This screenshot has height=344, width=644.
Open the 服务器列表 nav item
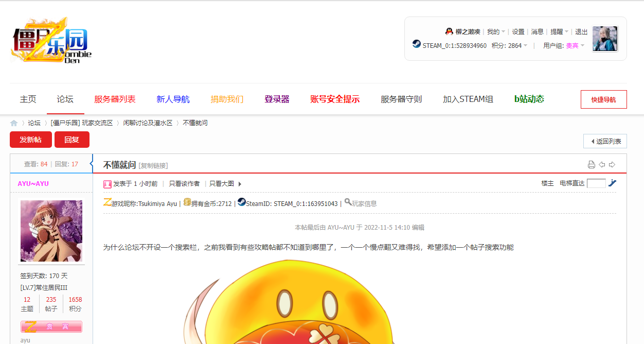pos(115,99)
